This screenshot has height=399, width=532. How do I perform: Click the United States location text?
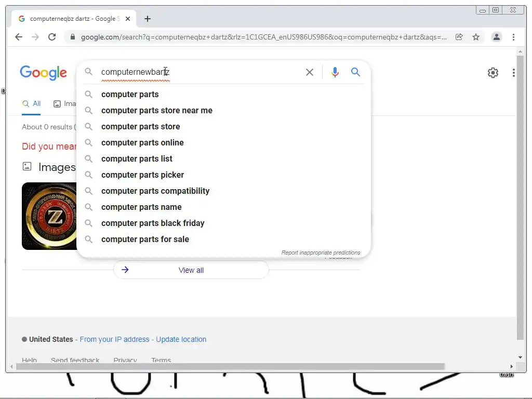coord(51,339)
